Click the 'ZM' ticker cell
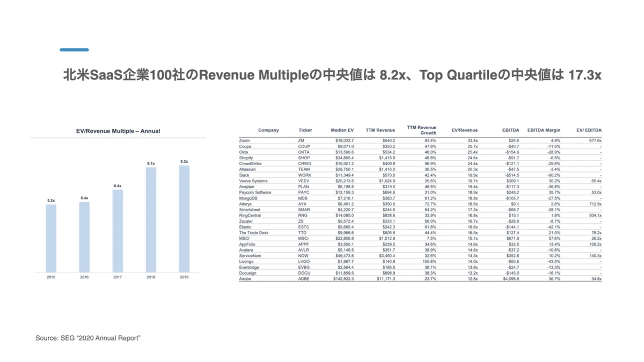This screenshot has height=362, width=644. point(301,141)
